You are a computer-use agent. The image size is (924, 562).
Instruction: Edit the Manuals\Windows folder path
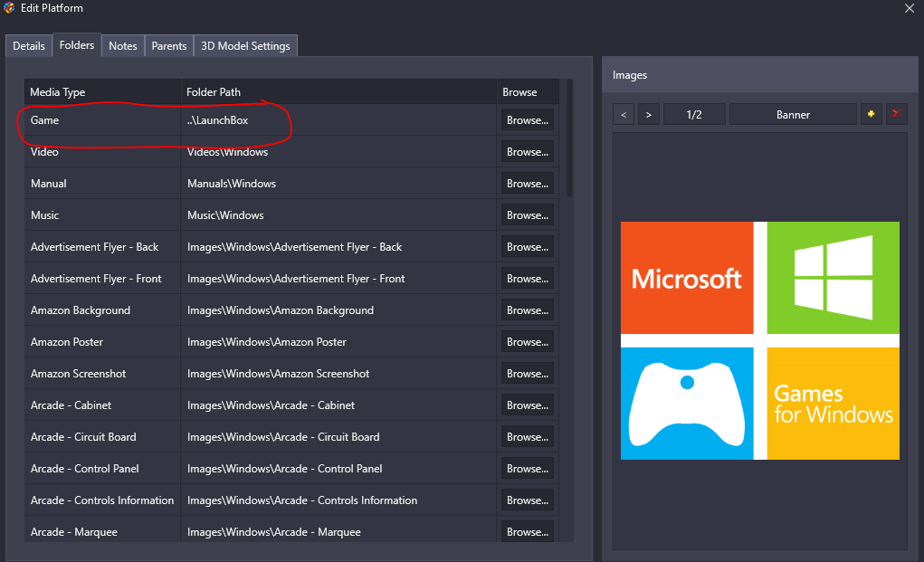[338, 184]
